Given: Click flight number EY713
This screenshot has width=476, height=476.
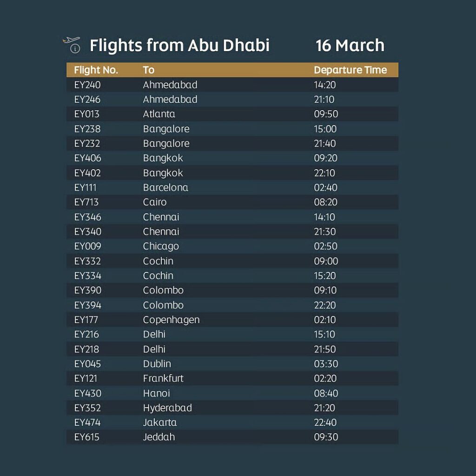Looking at the screenshot, I should 86,202.
